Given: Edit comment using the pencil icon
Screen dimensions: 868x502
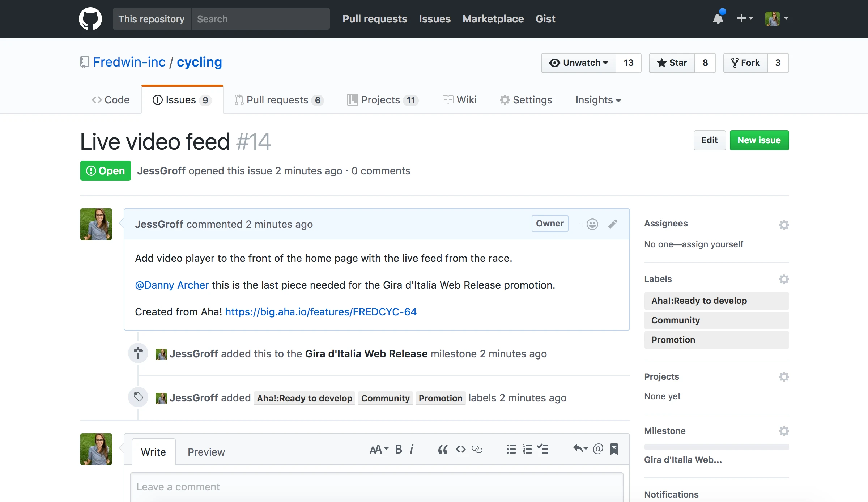Looking at the screenshot, I should click(x=612, y=224).
